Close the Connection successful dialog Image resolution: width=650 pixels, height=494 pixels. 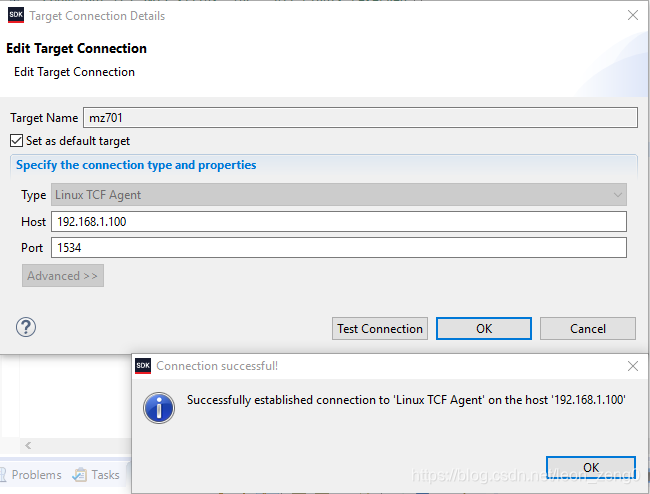pos(633,366)
